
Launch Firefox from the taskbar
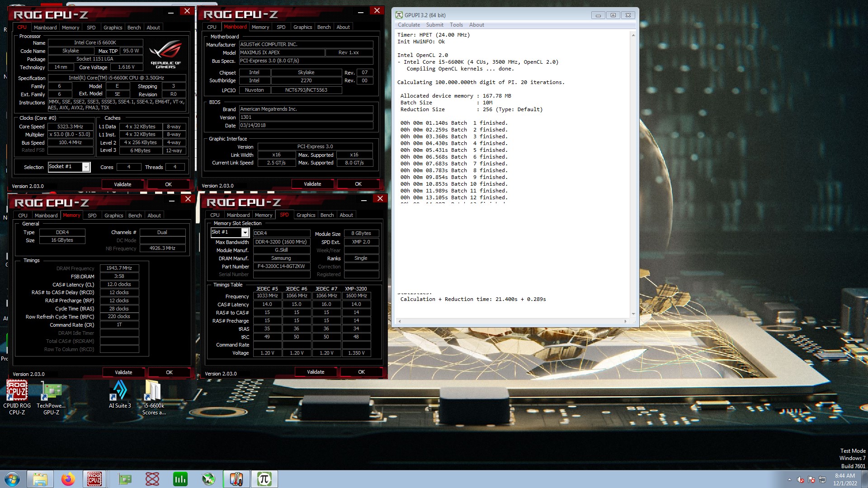(68, 479)
